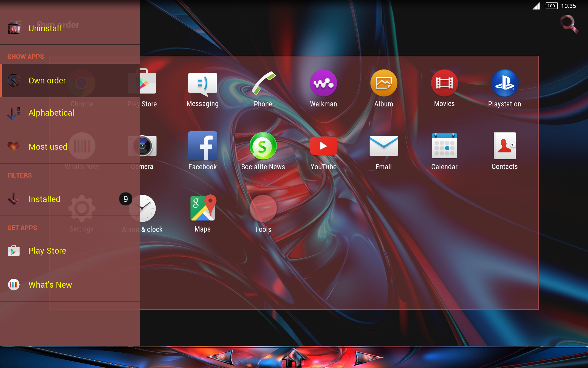The height and width of the screenshot is (368, 588).
Task: Tap the clock showing 10:35
Action: point(568,6)
